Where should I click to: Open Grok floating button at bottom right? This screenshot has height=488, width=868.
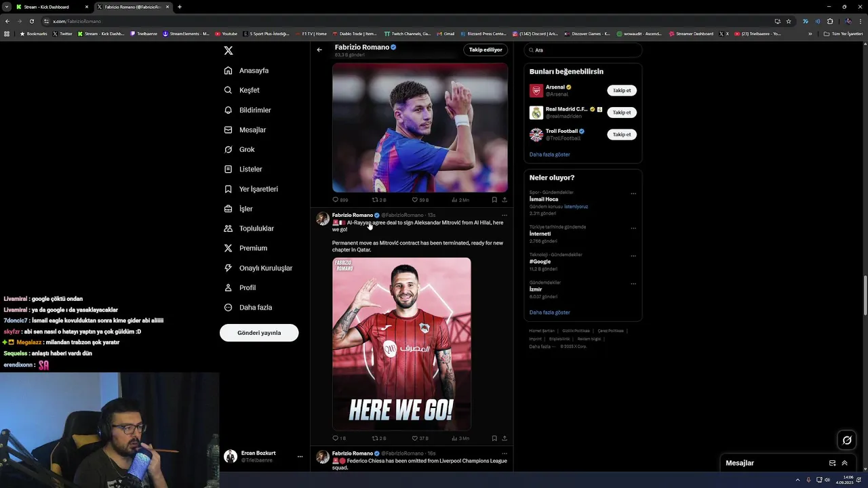pos(847,441)
